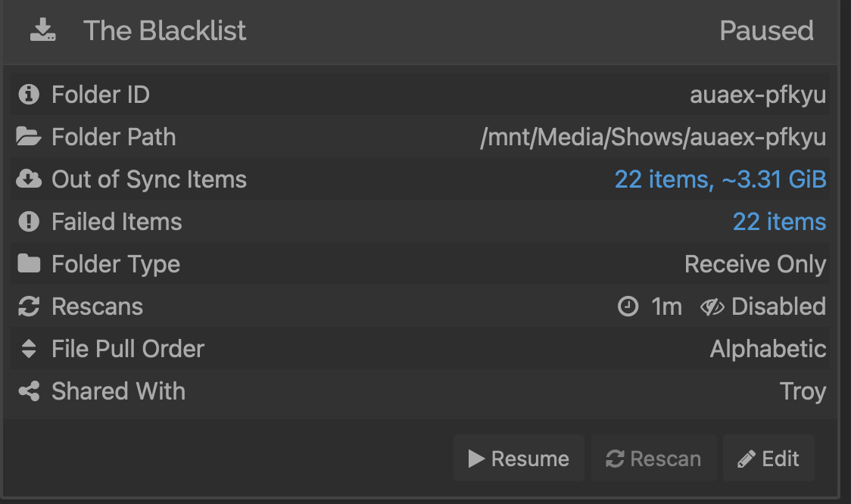
Task: Click the sort arrows icon for File Pull Order
Action: (29, 348)
